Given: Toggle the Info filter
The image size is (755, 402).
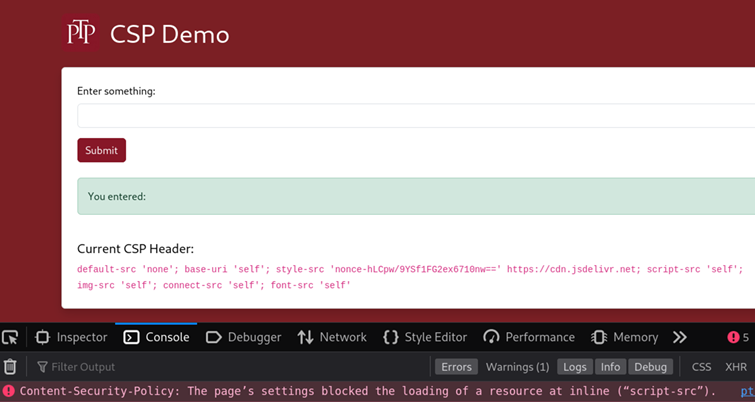Looking at the screenshot, I should click(610, 367).
